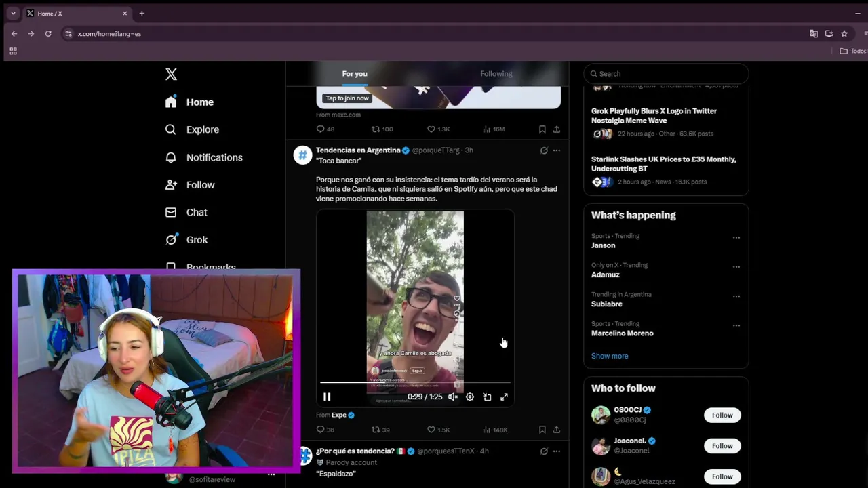Open Grok actions on ¿Por qué es tendencia? post
The width and height of the screenshot is (868, 488).
[544, 451]
